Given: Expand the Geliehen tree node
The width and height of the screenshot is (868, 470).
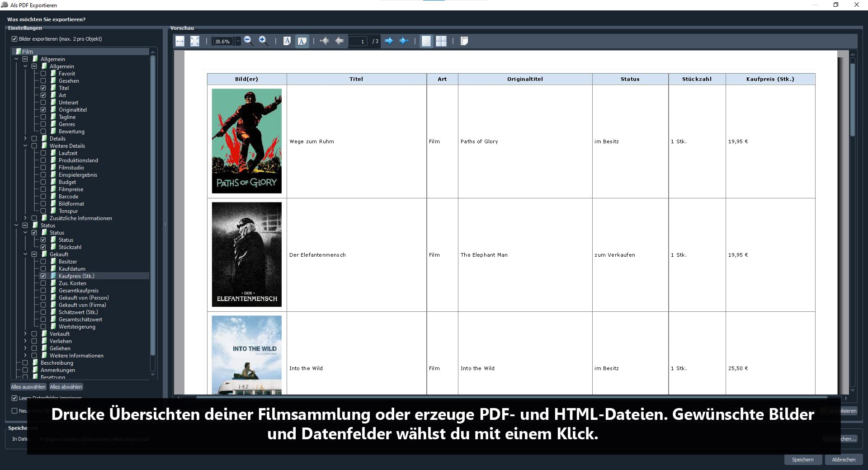Looking at the screenshot, I should (x=25, y=348).
